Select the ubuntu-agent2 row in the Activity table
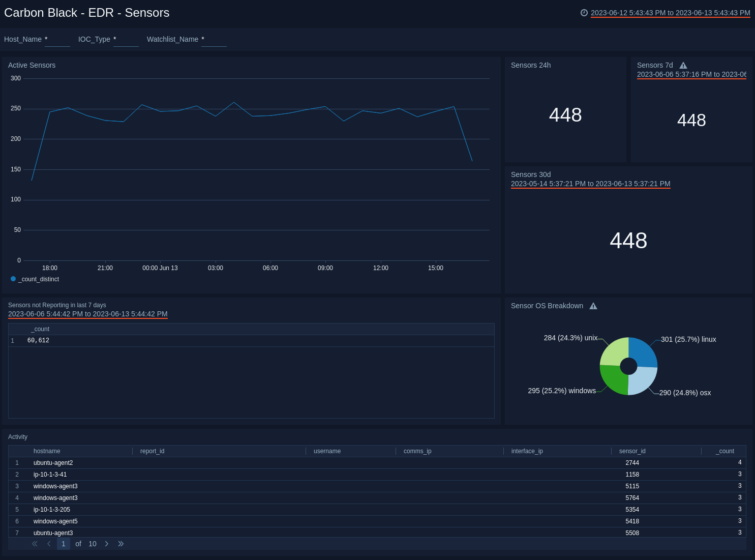This screenshot has height=560, width=755. 53,463
